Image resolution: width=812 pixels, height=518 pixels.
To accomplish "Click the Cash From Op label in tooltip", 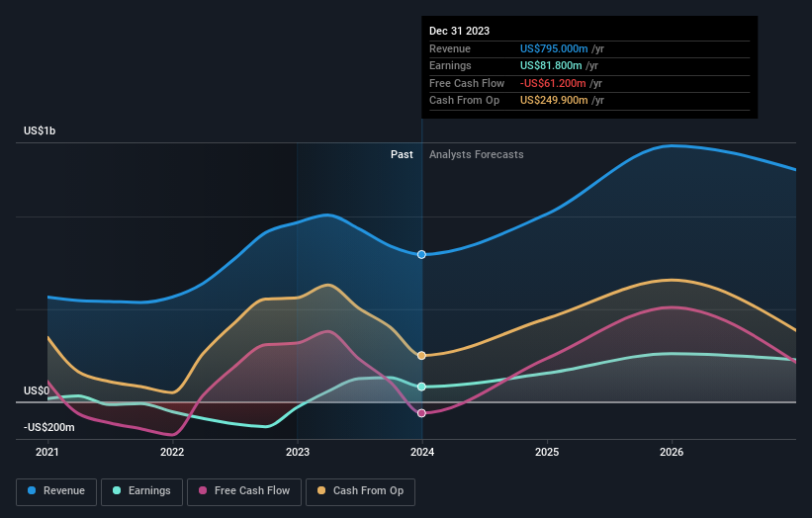I will 465,101.
